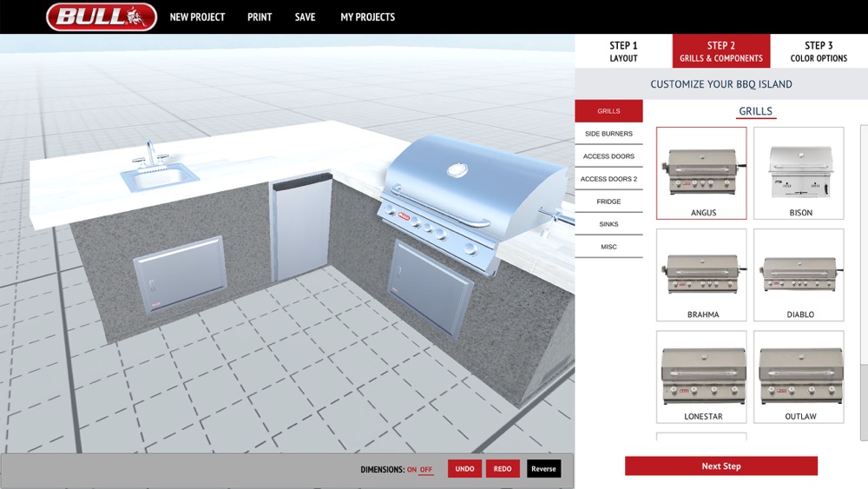Click the Next Step button
This screenshot has width=868, height=489.
point(721,466)
